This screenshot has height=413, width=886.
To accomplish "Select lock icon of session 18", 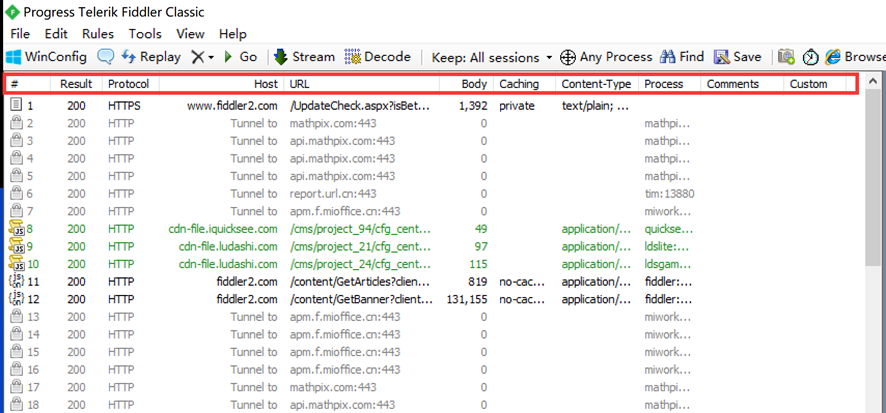I will [x=17, y=405].
